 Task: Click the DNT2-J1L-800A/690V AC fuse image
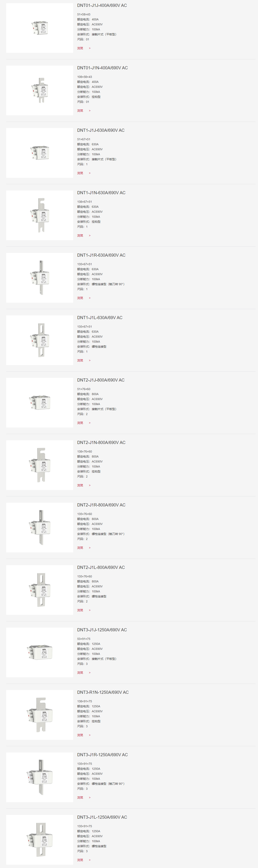[x=40, y=590]
